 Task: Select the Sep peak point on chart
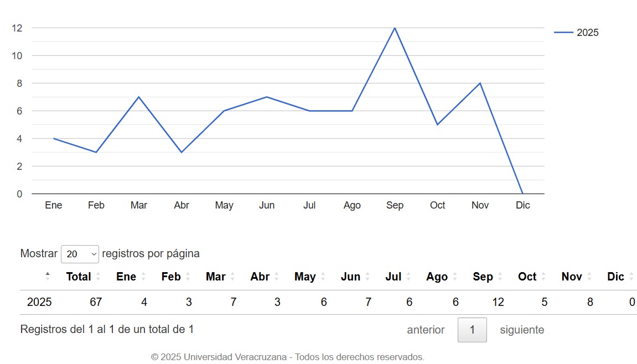click(x=395, y=28)
